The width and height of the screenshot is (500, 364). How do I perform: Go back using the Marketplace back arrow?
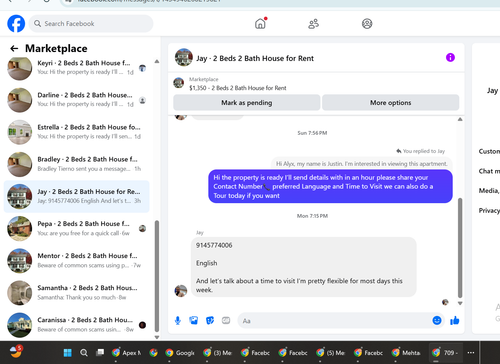(x=14, y=49)
